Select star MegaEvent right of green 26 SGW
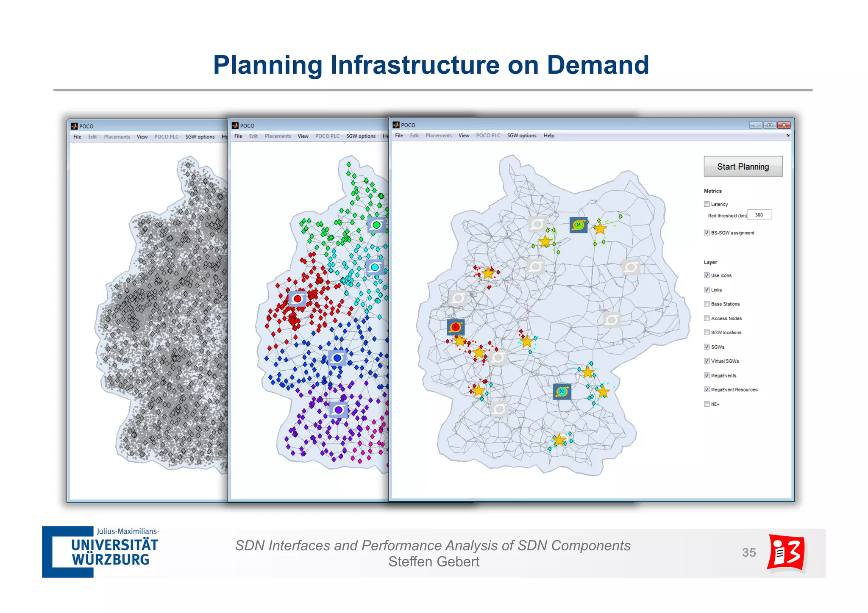868x613 pixels. [x=600, y=229]
